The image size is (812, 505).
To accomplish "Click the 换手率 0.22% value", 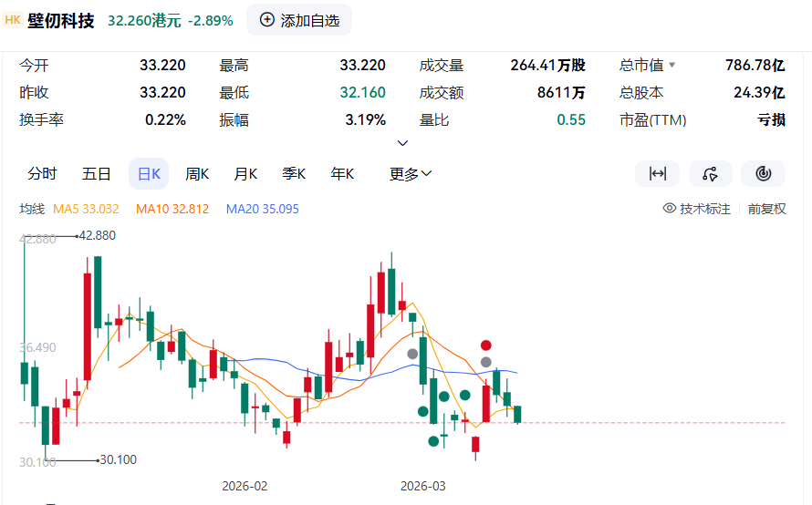I will 165,120.
